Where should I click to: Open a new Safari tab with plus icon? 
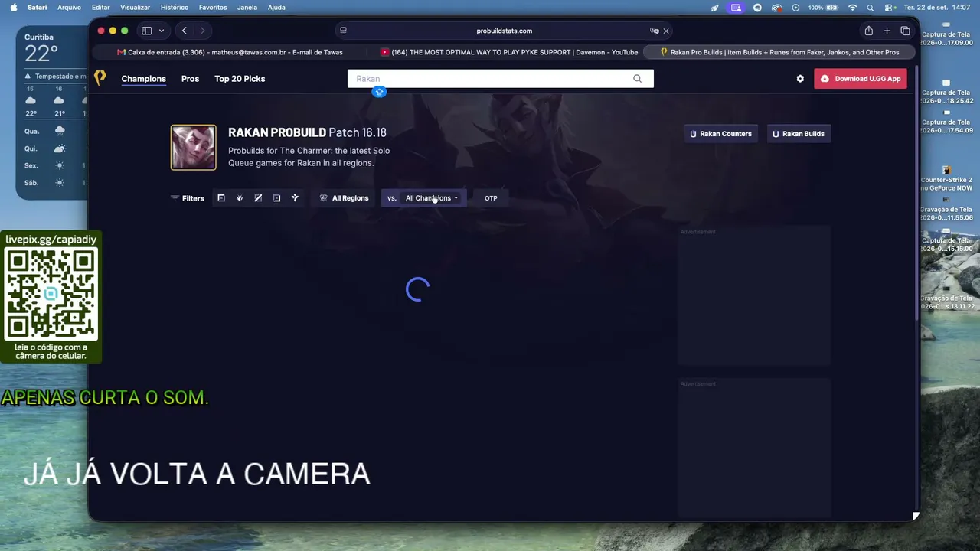tap(887, 31)
